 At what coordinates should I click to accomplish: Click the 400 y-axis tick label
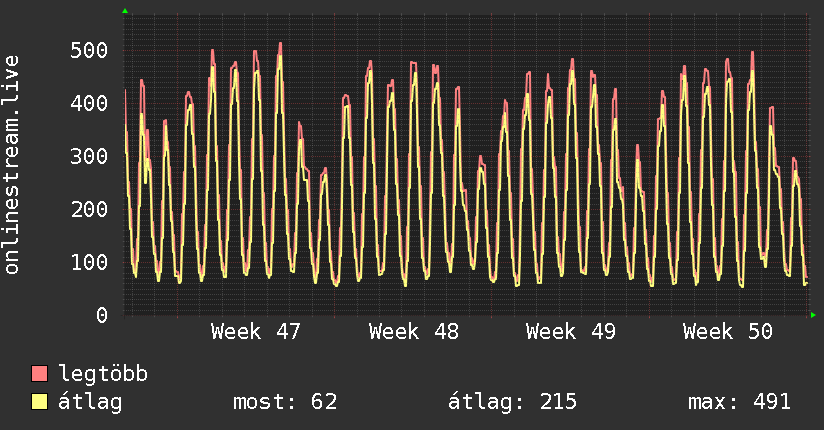point(89,103)
